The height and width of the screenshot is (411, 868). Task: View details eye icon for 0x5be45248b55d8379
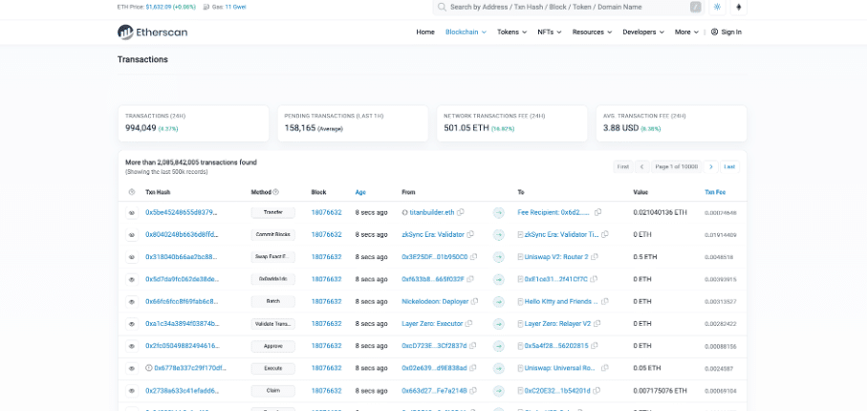pyautogui.click(x=132, y=212)
